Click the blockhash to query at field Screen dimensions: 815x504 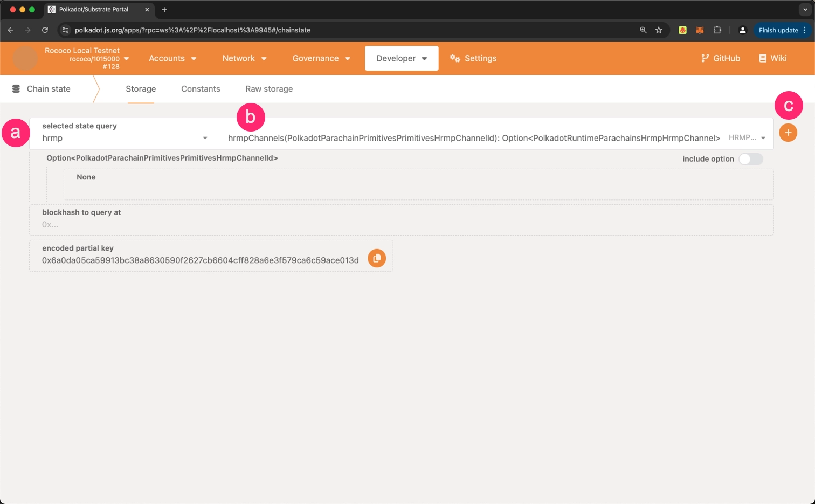pyautogui.click(x=401, y=224)
